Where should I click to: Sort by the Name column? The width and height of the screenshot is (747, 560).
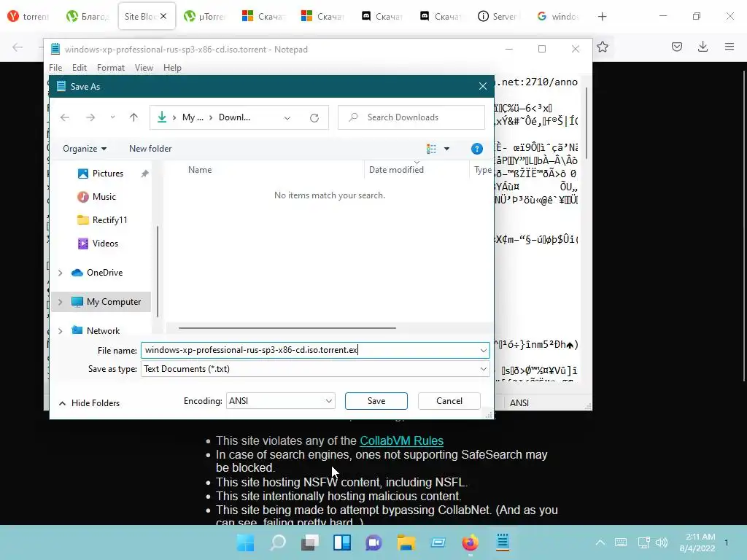point(200,170)
